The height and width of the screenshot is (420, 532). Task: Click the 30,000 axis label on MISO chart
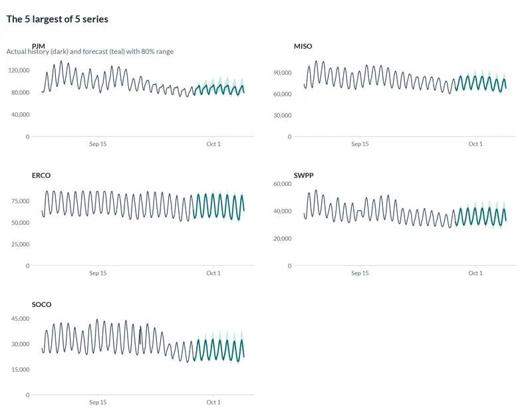282,115
